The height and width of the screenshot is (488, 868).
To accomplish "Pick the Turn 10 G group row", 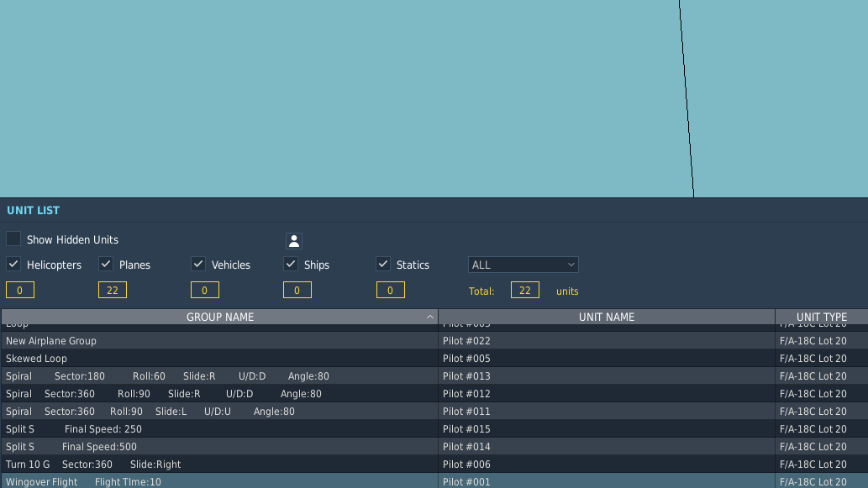I will [93, 464].
